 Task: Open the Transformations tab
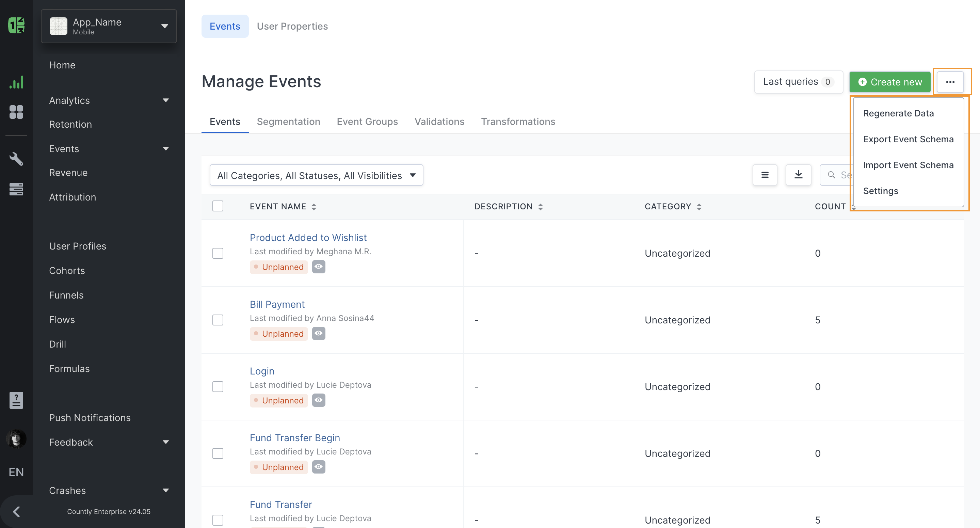point(518,122)
